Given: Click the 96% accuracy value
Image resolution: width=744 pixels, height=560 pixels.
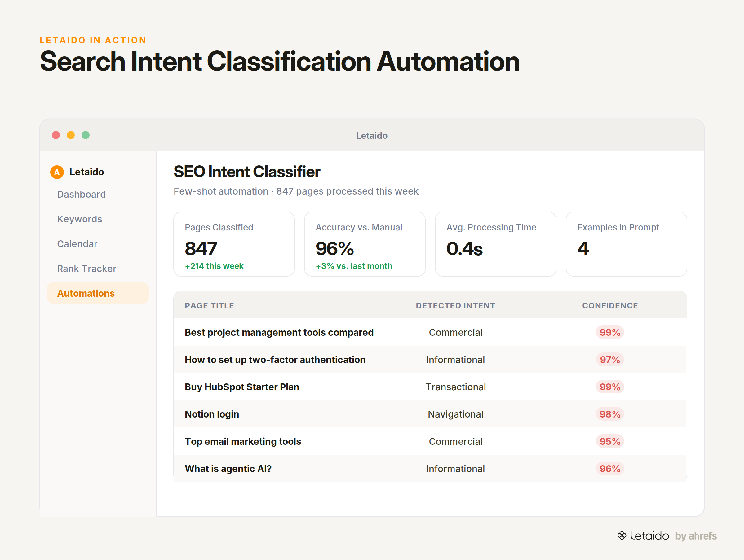Looking at the screenshot, I should tap(335, 248).
